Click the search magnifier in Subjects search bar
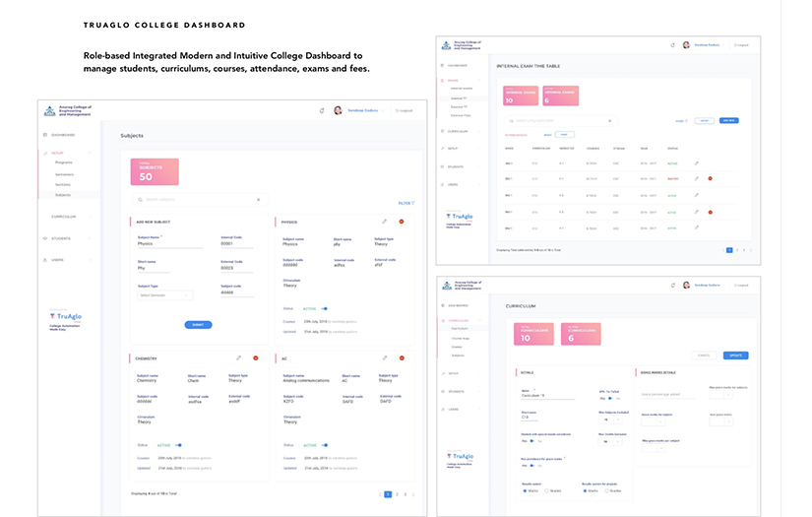The width and height of the screenshot is (812, 517). [x=140, y=200]
